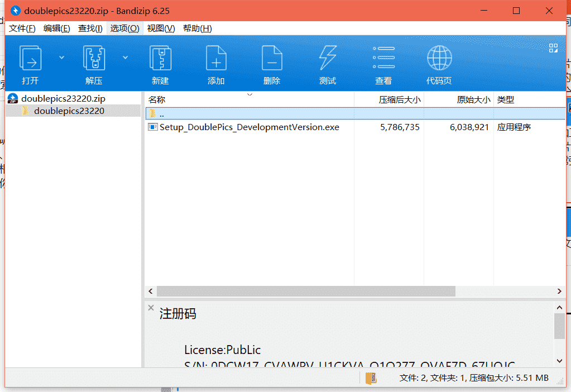The width and height of the screenshot is (571, 392).
Task: Expand the dropdown arrow next to 打开
Action: [x=61, y=58]
